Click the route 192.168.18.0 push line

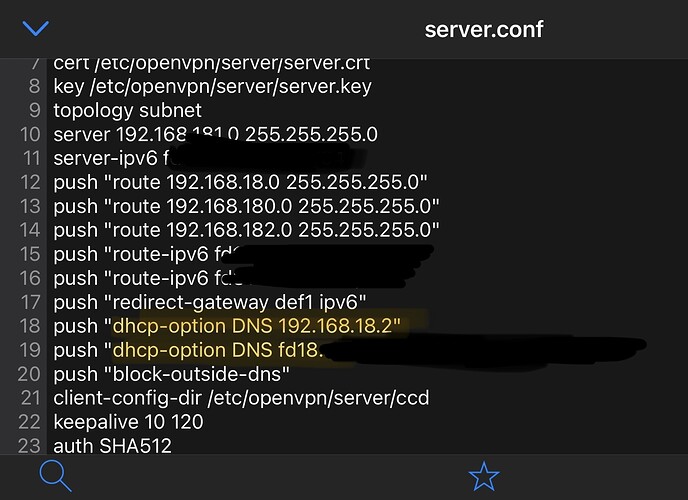pos(240,182)
